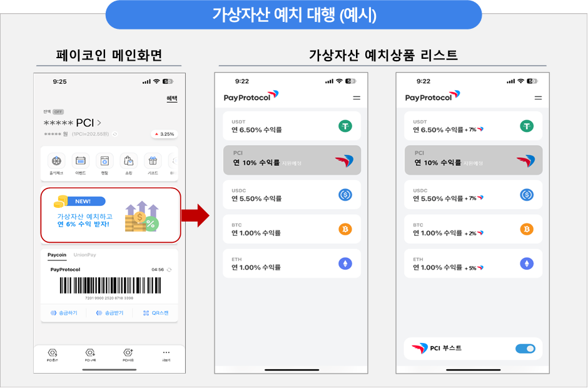
Task: Tap PCI사용 in the bottom navigation
Action: point(128,355)
